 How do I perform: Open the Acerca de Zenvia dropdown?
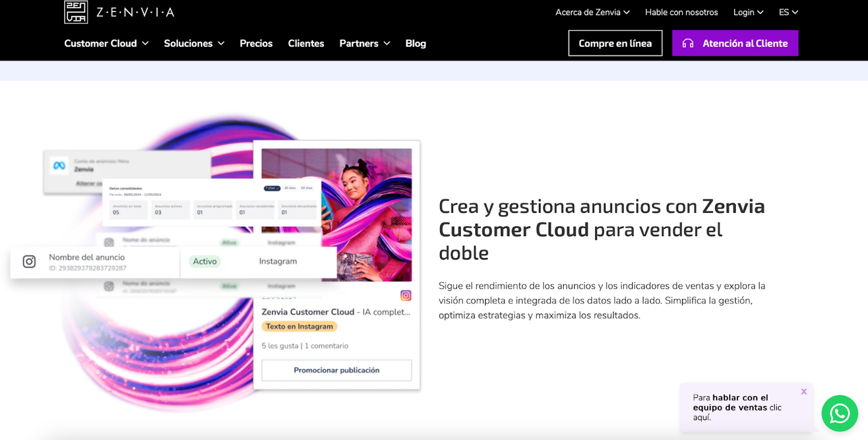click(x=592, y=12)
